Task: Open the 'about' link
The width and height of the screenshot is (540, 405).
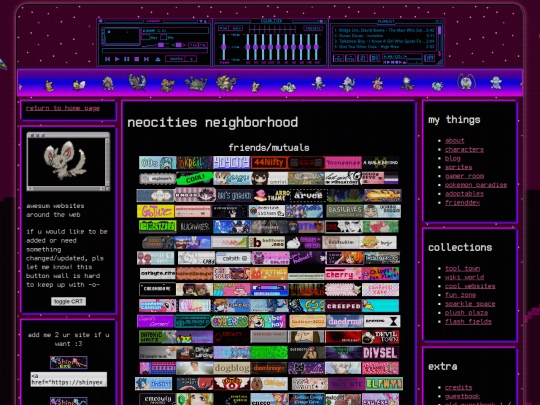Action: [455, 141]
